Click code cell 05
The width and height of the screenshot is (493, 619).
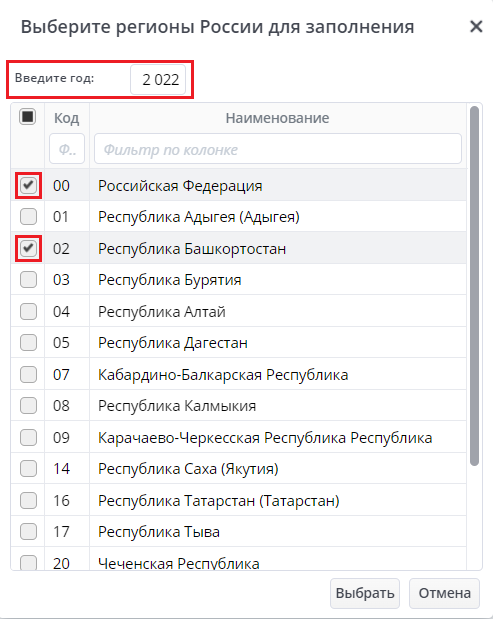(62, 343)
